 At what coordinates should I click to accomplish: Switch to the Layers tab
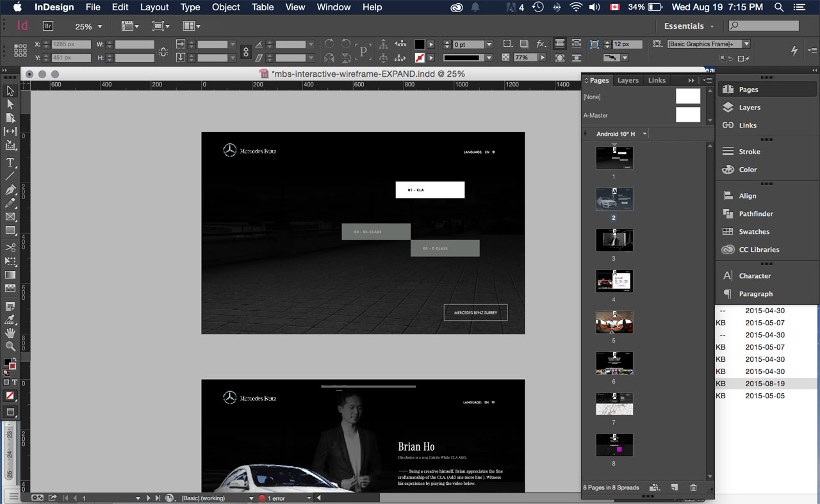pyautogui.click(x=628, y=80)
